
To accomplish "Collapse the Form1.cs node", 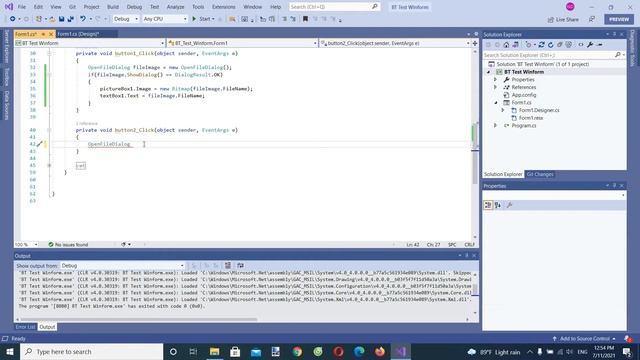I will click(496, 102).
